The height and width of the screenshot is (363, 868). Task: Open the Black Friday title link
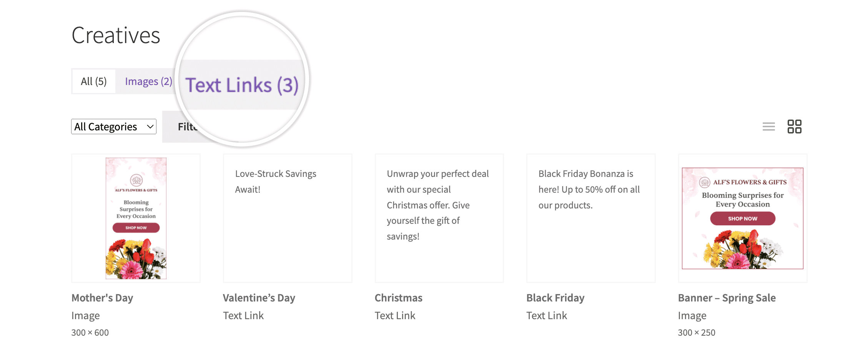click(555, 298)
